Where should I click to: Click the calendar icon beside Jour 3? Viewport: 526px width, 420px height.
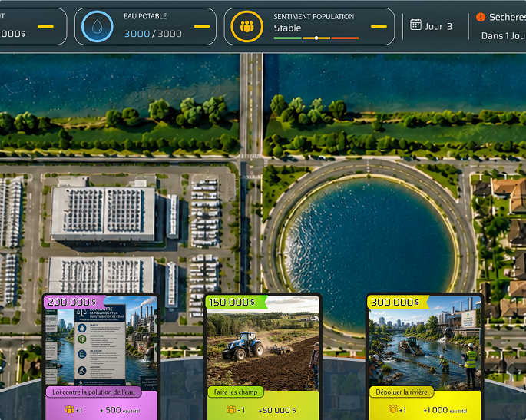click(x=415, y=25)
